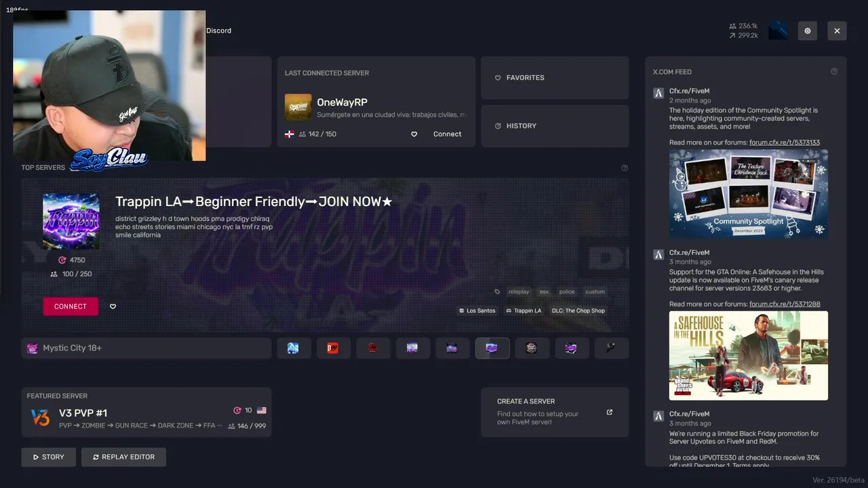Click the Trappin LA Beginner Friendly server title

254,201
